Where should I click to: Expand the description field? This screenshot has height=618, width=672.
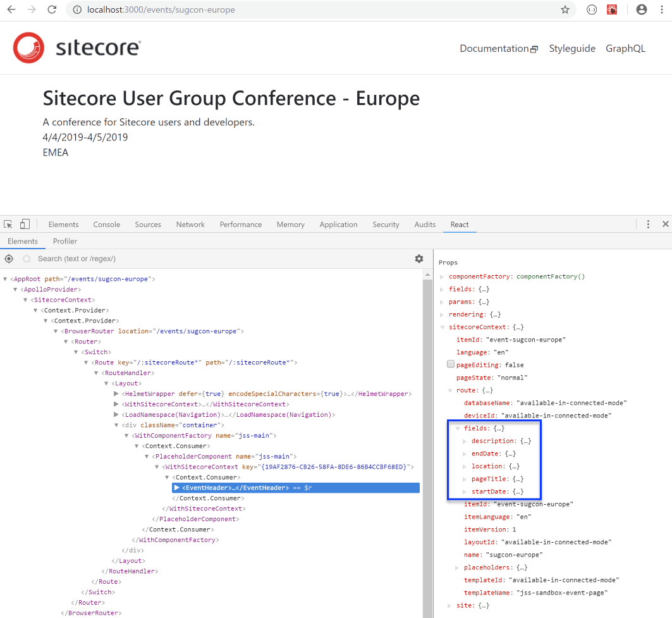coord(465,442)
